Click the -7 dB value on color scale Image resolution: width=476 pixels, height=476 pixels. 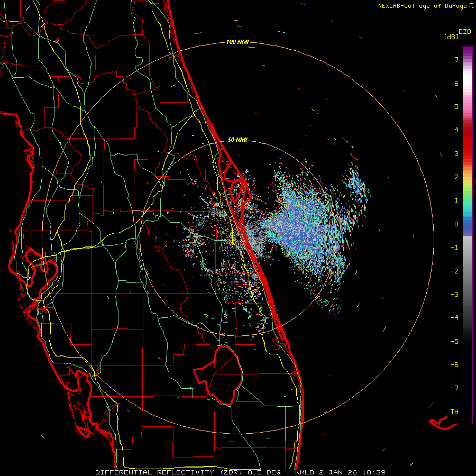tap(454, 388)
